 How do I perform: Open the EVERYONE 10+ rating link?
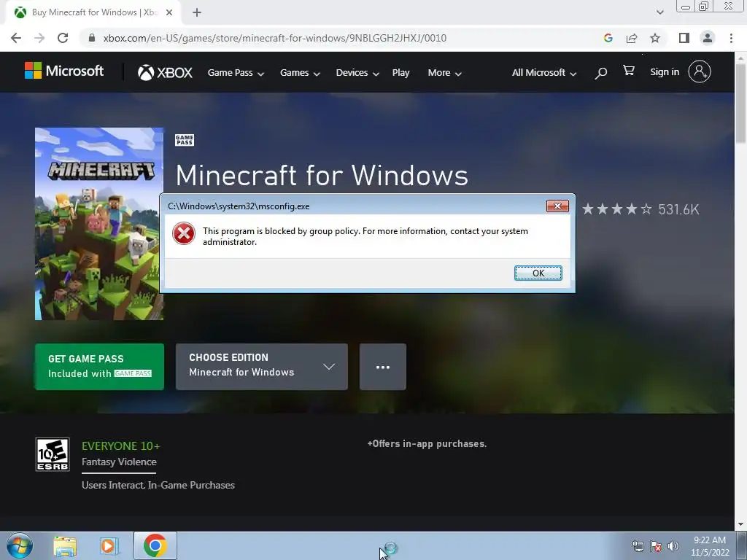120,446
